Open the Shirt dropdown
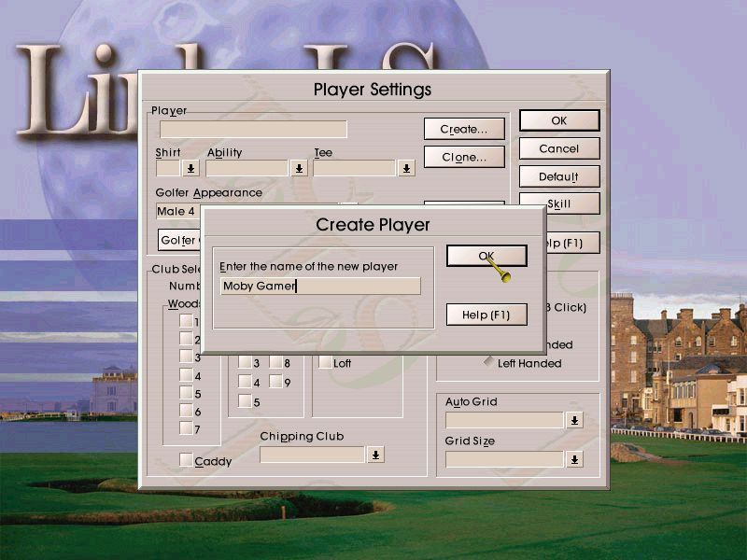This screenshot has height=560, width=747. [x=190, y=166]
